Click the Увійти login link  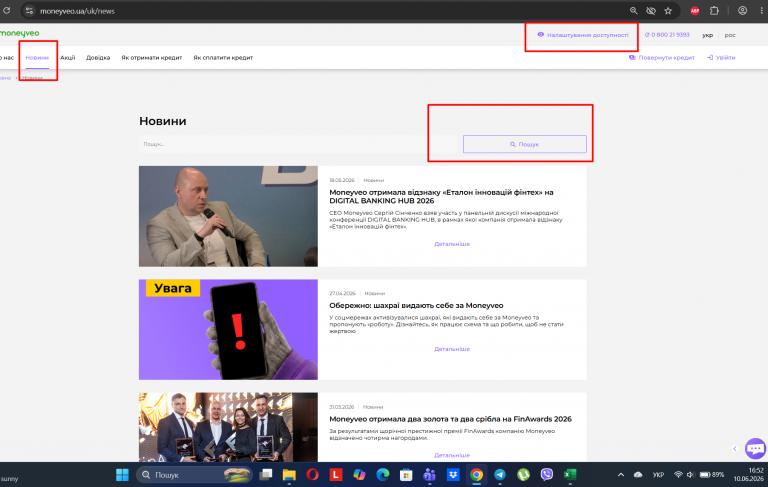coord(721,58)
